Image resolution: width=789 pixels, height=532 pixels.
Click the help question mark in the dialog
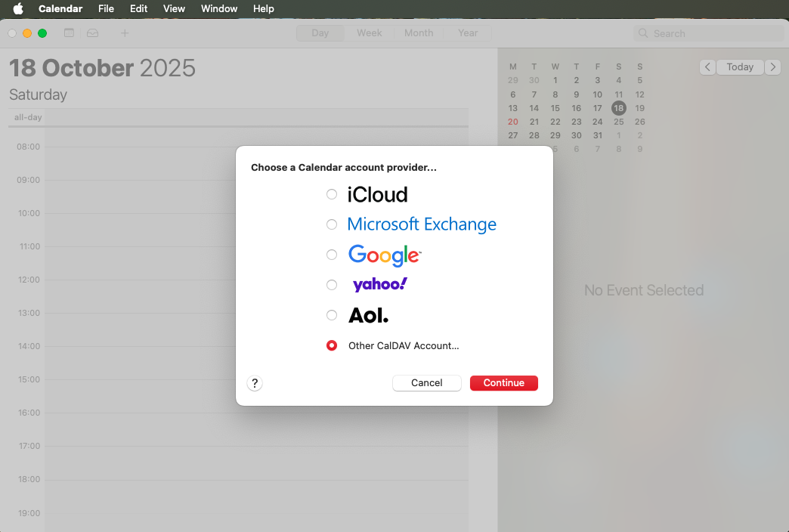click(x=255, y=383)
